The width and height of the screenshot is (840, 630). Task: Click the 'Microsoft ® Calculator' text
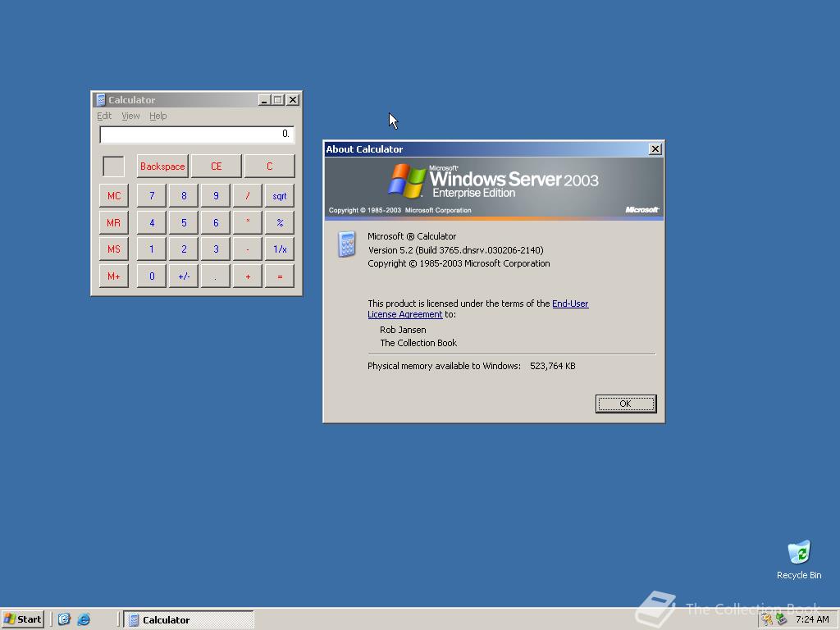412,236
